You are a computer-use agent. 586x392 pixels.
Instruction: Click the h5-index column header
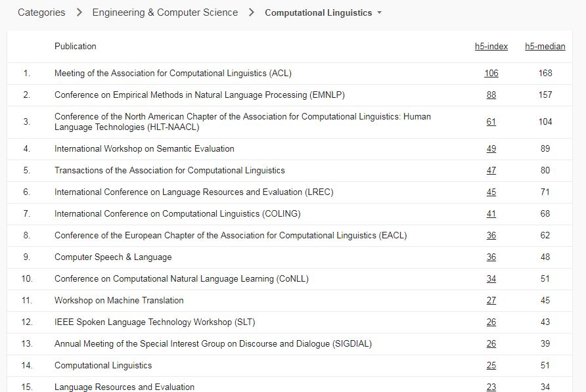pyautogui.click(x=491, y=46)
